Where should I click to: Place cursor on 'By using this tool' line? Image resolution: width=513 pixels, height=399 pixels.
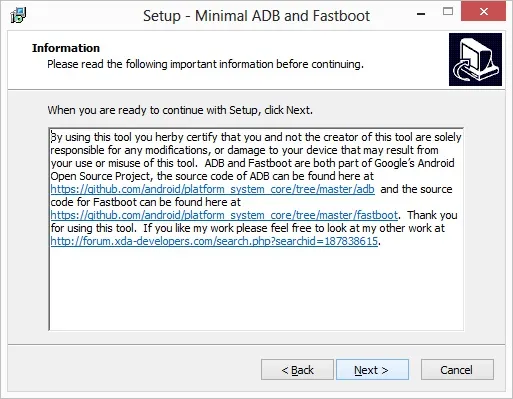pyautogui.click(x=256, y=137)
